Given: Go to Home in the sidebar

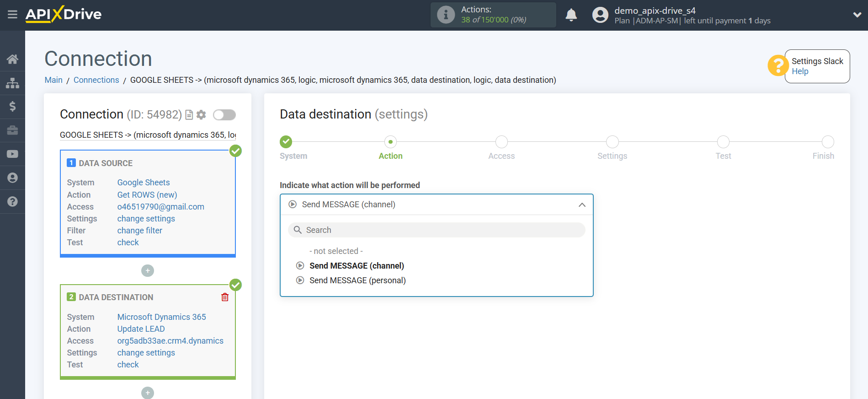Looking at the screenshot, I should pyautogui.click(x=12, y=59).
